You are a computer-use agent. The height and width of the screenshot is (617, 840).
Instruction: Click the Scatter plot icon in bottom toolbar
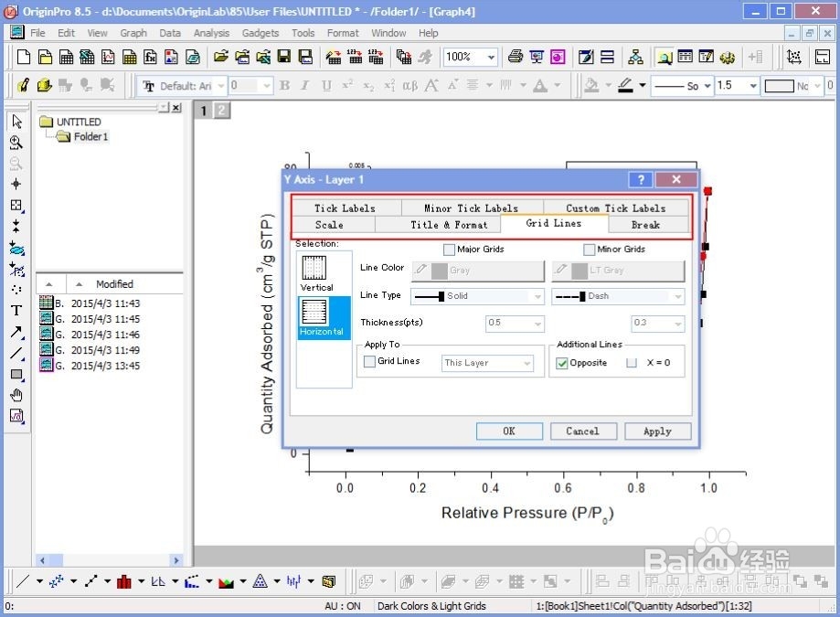coord(57,581)
